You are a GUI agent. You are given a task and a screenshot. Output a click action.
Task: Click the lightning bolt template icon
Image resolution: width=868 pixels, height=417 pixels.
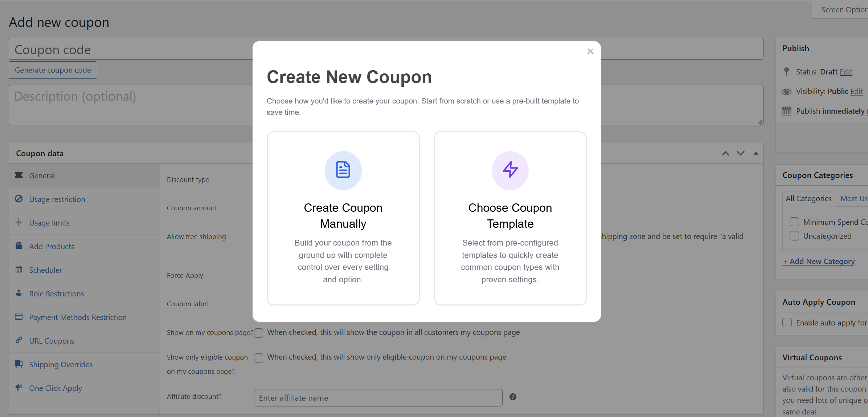point(510,170)
